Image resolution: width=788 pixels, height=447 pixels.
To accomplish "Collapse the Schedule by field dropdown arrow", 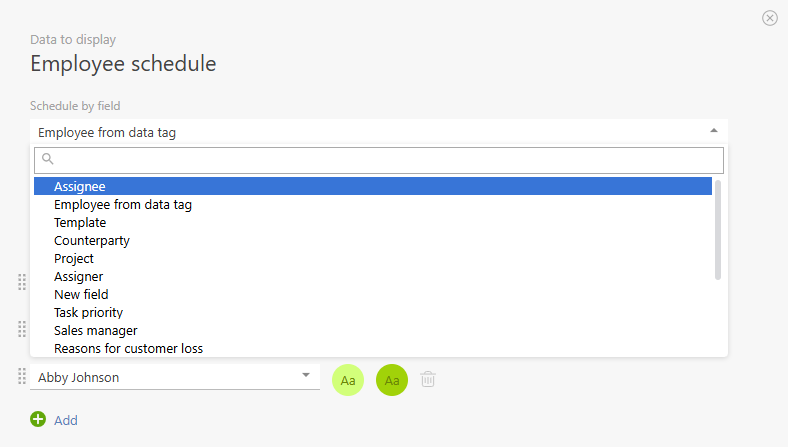I will click(x=713, y=131).
